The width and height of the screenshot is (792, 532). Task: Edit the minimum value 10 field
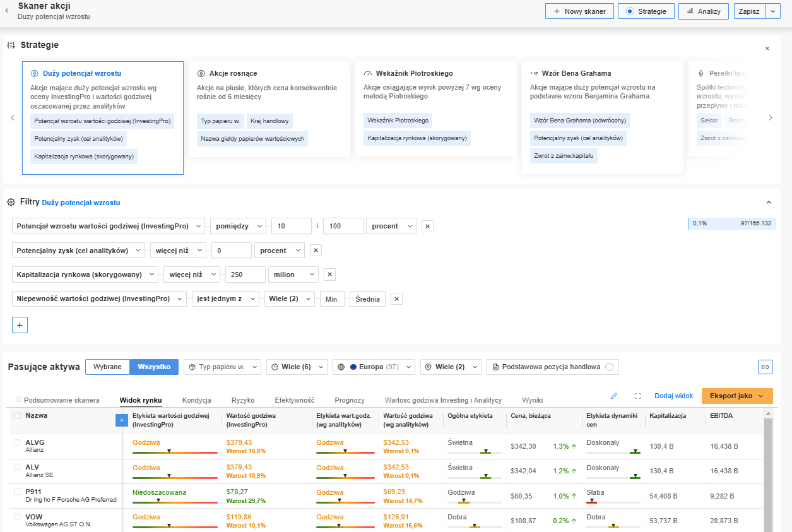coord(291,226)
